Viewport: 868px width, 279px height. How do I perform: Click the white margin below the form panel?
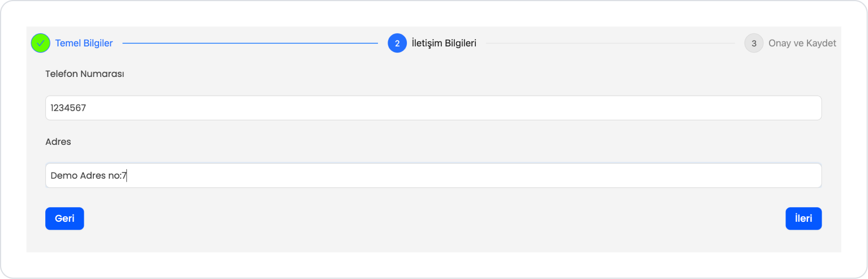point(433,264)
